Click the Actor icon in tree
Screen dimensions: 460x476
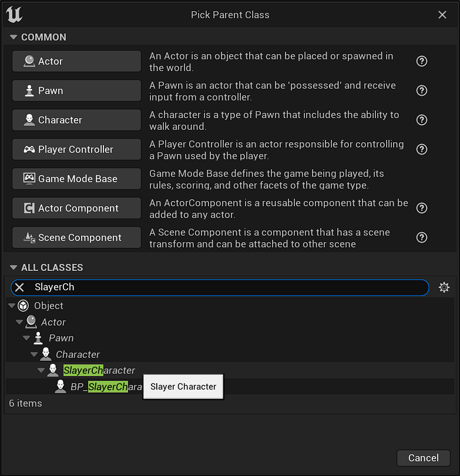coord(31,322)
